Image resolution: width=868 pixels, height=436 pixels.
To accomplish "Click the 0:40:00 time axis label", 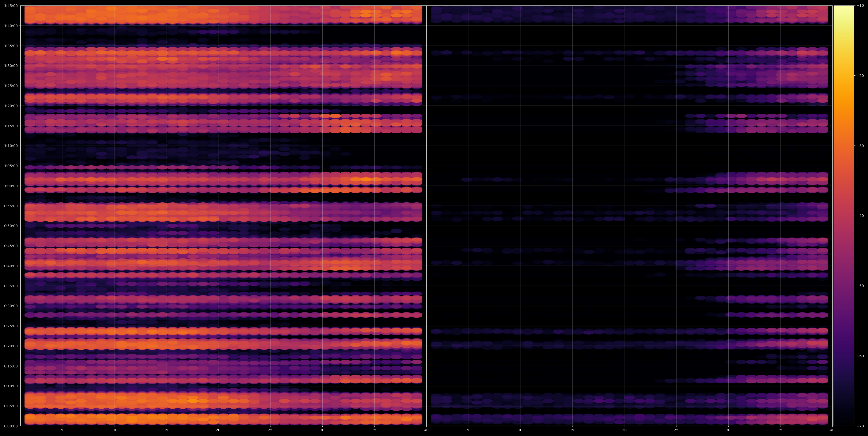I will coord(11,266).
